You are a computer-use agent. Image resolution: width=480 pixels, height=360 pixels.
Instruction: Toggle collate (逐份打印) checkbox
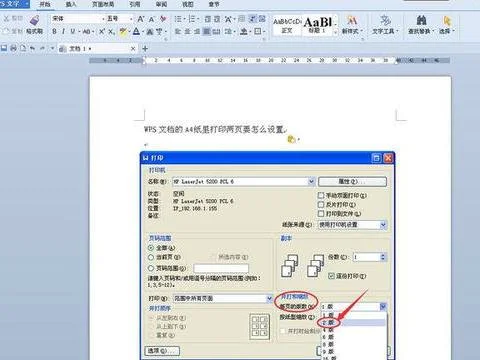(x=331, y=276)
